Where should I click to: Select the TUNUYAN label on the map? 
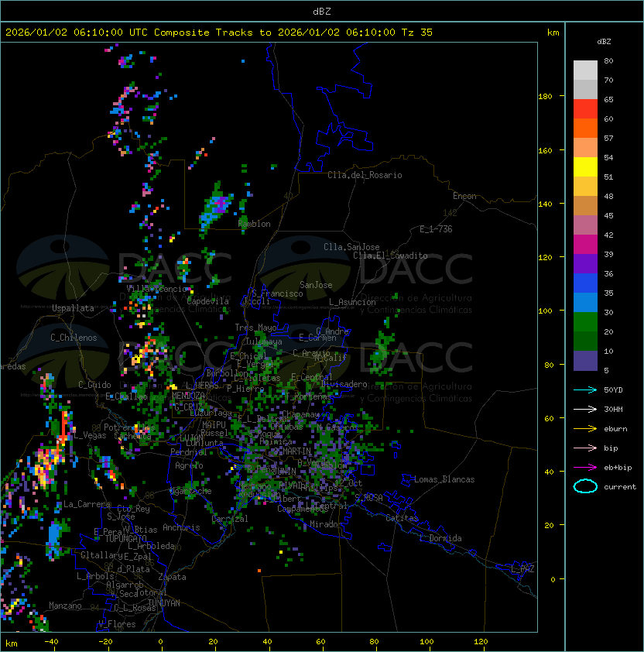(x=163, y=602)
